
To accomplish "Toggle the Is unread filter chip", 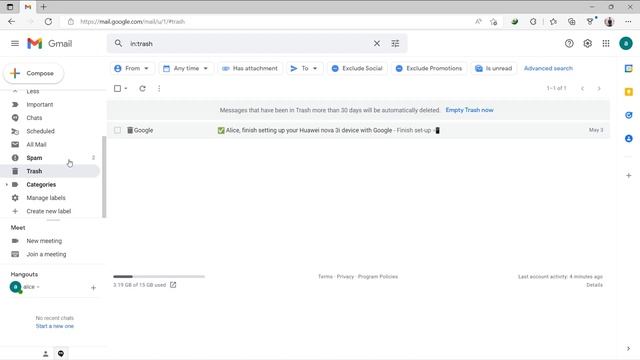I will (493, 68).
